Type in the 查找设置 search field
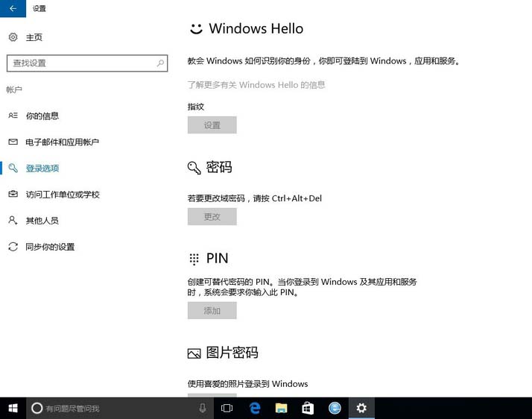 tap(80, 63)
